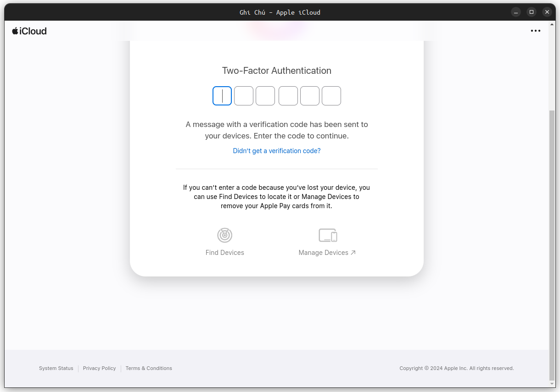Minimize the iCloud window
560x392 pixels.
pos(516,12)
